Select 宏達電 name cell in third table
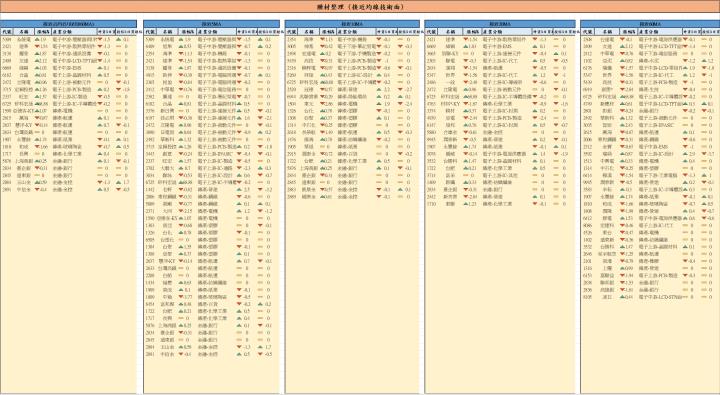This screenshot has width=720, height=395. click(x=309, y=53)
